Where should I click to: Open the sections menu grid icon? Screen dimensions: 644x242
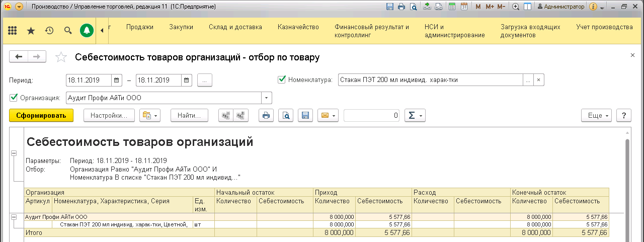13,31
